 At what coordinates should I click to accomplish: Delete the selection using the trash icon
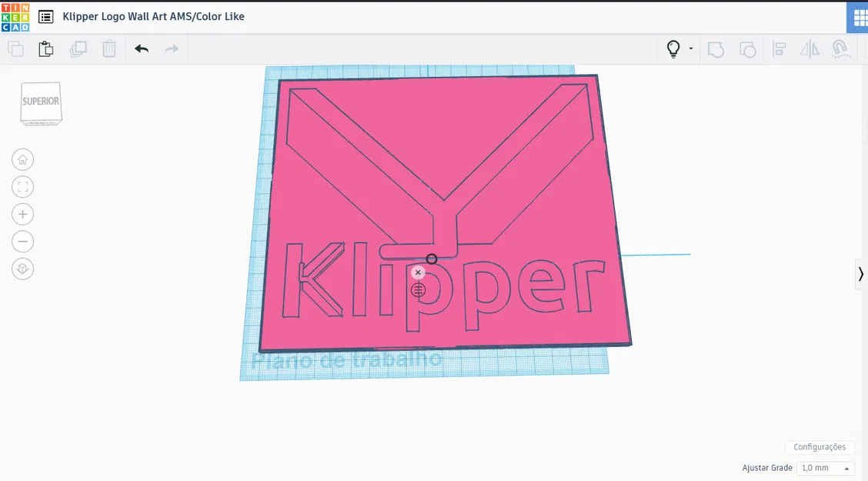108,48
